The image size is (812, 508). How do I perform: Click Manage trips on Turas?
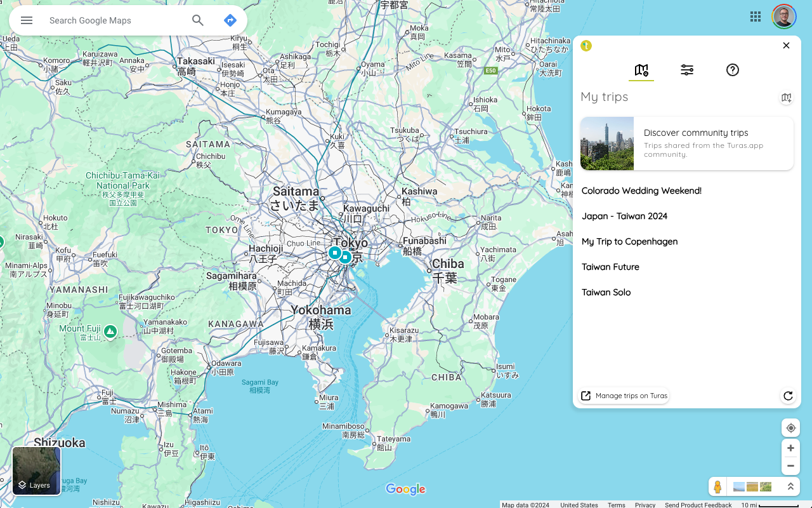[x=624, y=396]
